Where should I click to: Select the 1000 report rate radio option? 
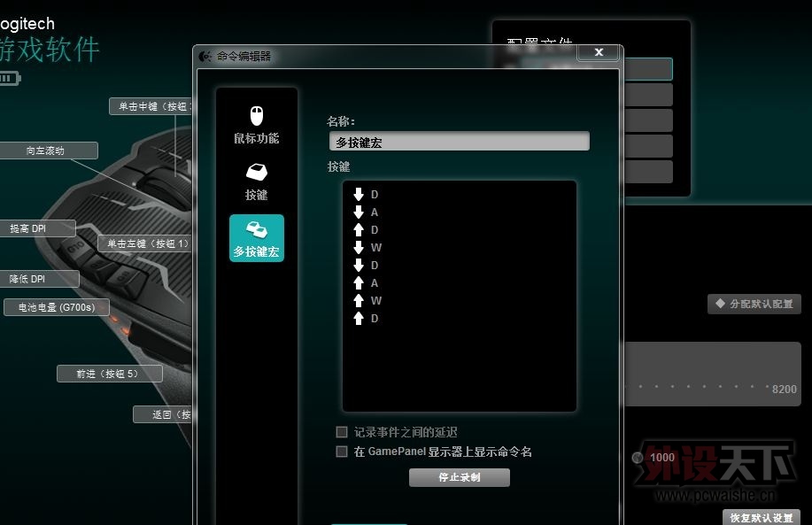tap(638, 458)
